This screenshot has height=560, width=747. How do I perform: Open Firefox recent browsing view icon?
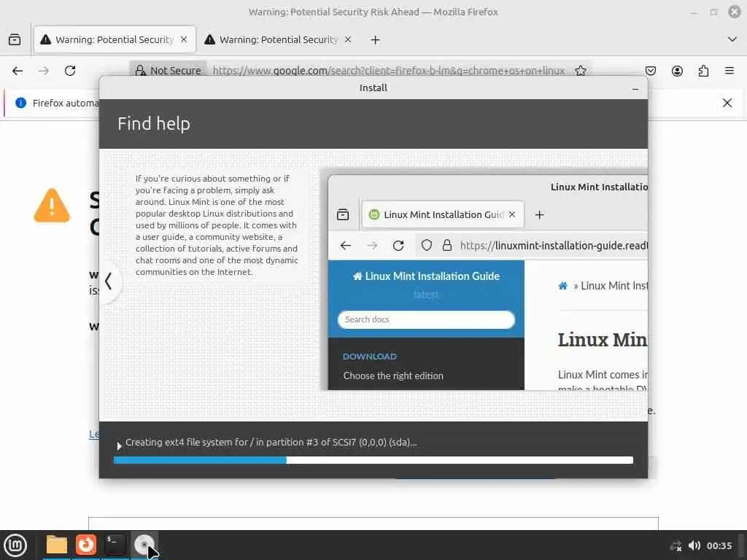(x=15, y=39)
